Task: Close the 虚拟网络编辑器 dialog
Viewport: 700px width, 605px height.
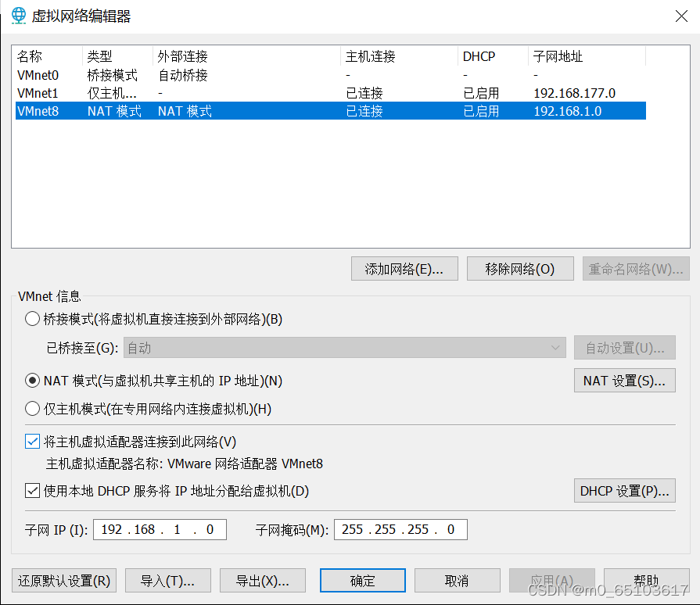Action: click(681, 16)
